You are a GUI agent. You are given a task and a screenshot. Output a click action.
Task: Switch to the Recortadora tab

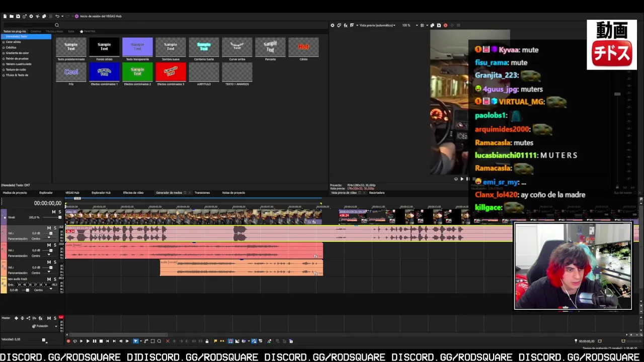377,193
